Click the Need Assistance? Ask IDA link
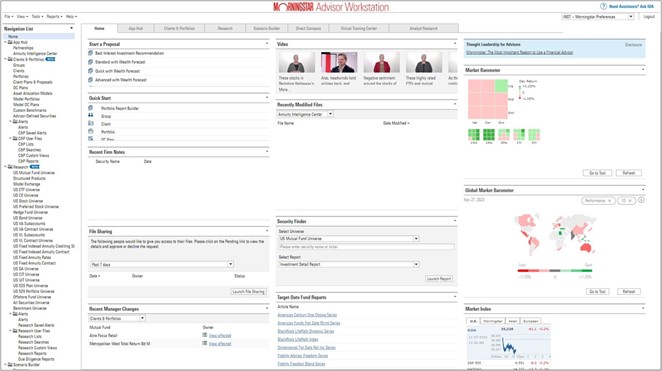 coord(631,6)
